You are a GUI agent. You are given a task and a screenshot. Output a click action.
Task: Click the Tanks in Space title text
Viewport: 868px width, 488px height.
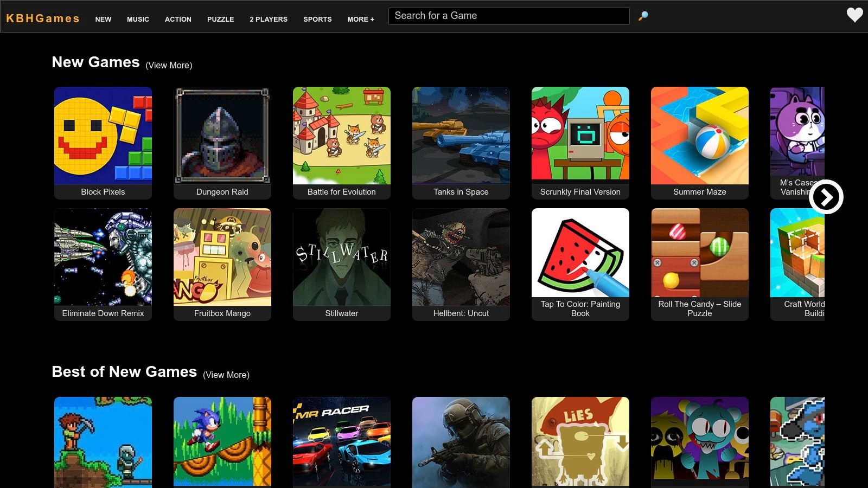461,192
